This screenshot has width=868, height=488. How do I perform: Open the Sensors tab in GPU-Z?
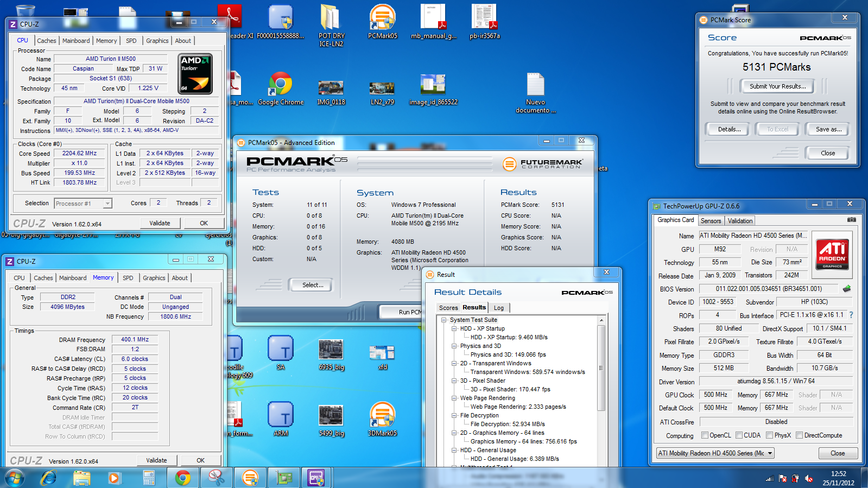coord(711,221)
